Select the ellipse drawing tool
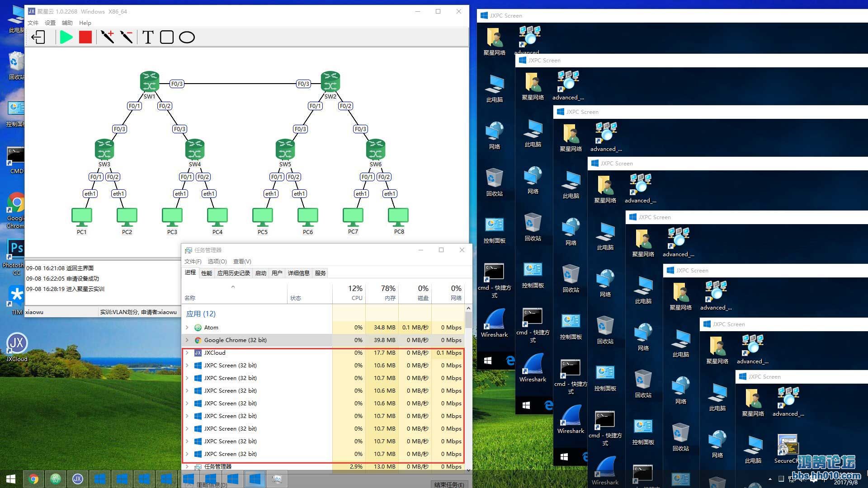The width and height of the screenshot is (868, 488). (186, 37)
